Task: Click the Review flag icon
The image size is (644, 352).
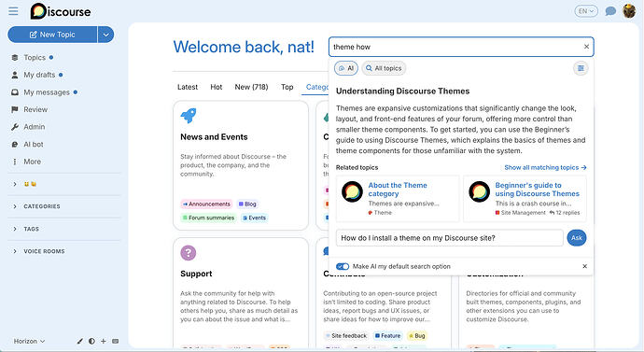Action: click(15, 109)
